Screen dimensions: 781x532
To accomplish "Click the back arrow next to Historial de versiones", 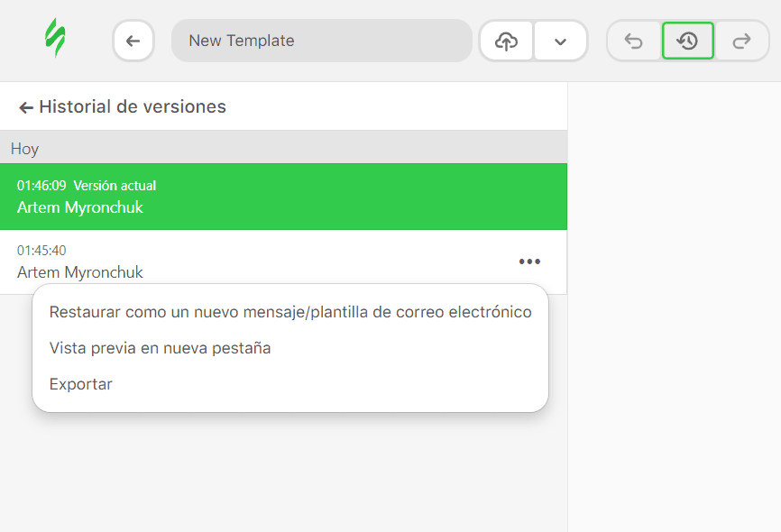I will click(25, 106).
